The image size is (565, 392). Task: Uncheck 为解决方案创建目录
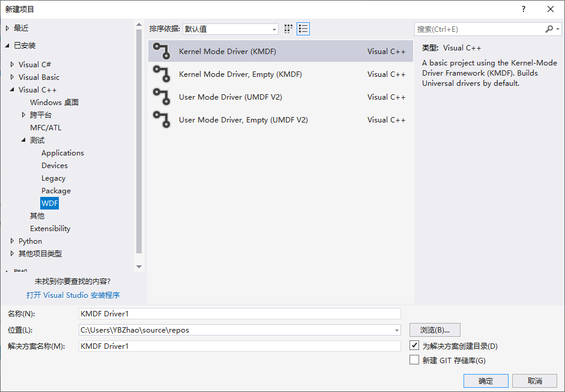pyautogui.click(x=414, y=345)
